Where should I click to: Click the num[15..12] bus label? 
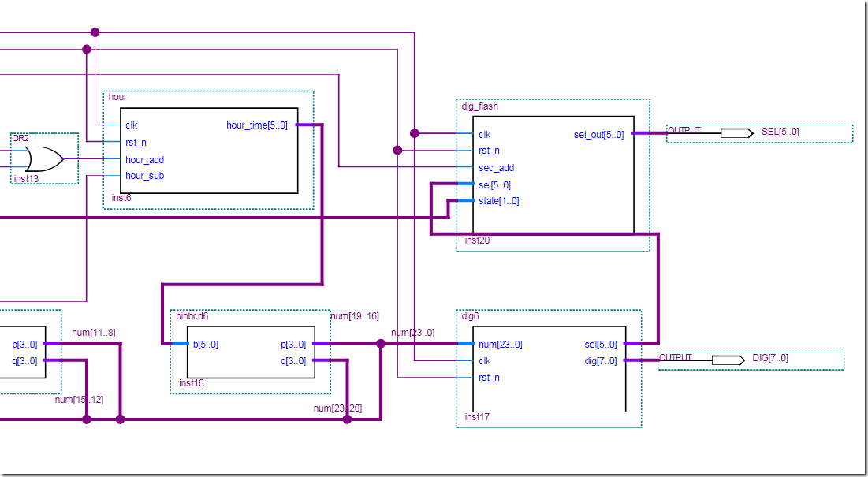click(79, 400)
